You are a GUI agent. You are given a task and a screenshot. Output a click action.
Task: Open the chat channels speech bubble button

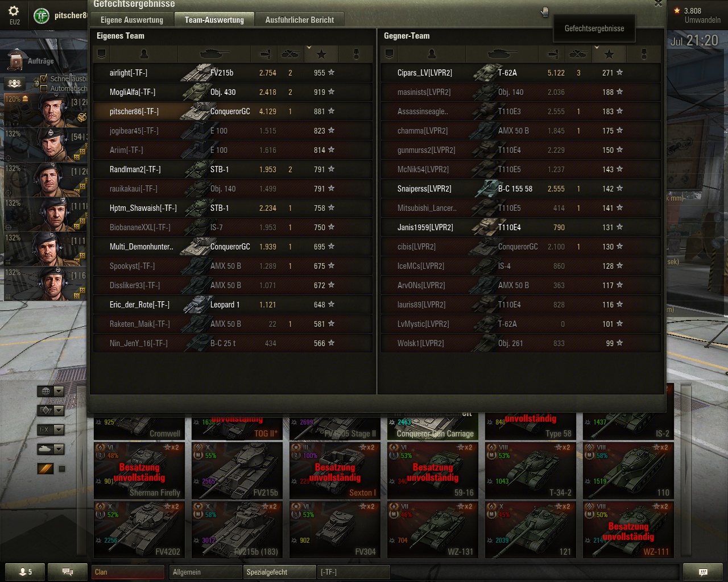(x=67, y=572)
